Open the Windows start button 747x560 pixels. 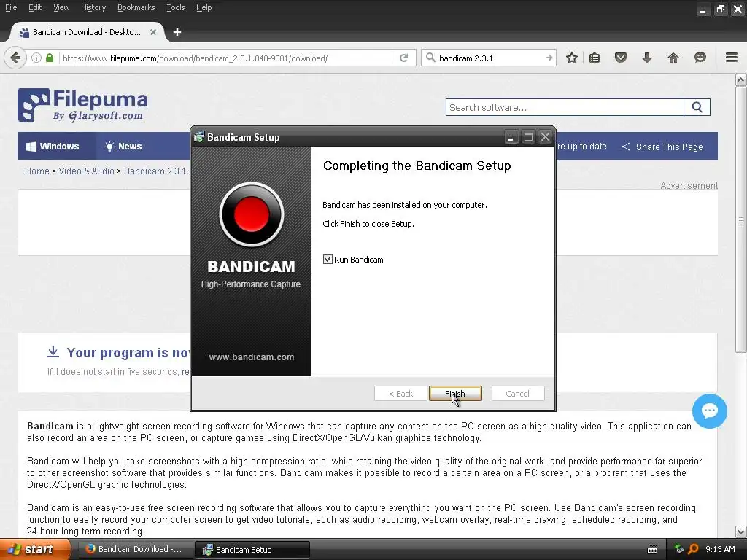tap(34, 550)
